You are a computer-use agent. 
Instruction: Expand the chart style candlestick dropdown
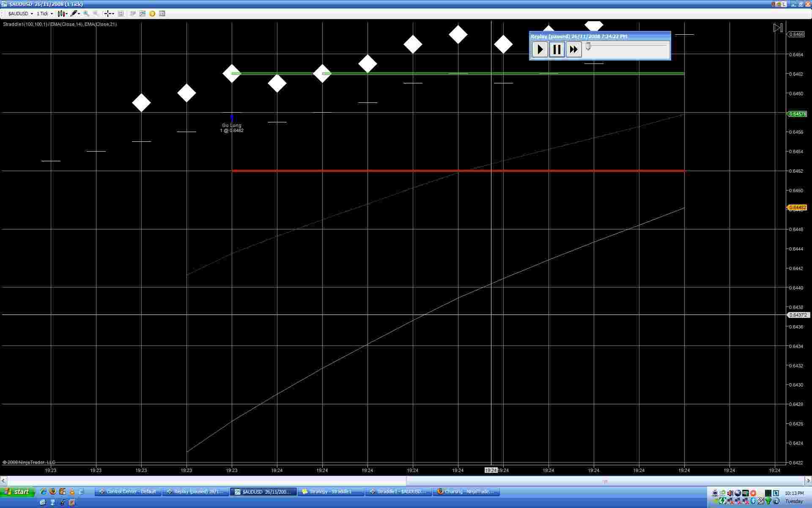63,14
